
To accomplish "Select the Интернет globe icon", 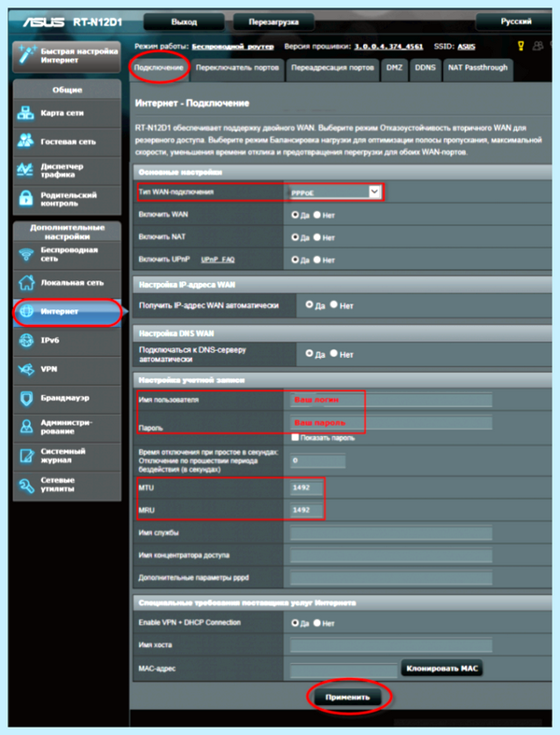I will coord(26,311).
